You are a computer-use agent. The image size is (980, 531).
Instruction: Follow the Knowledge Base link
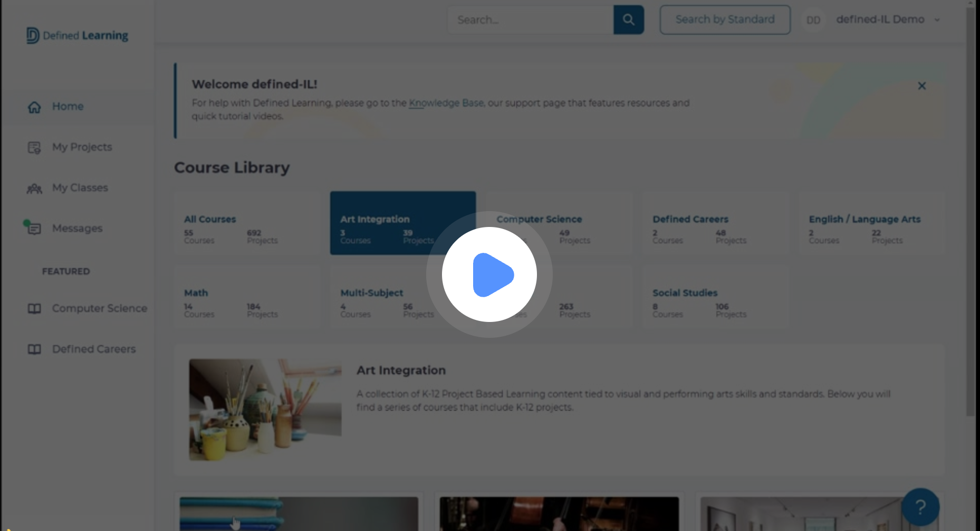click(x=446, y=103)
